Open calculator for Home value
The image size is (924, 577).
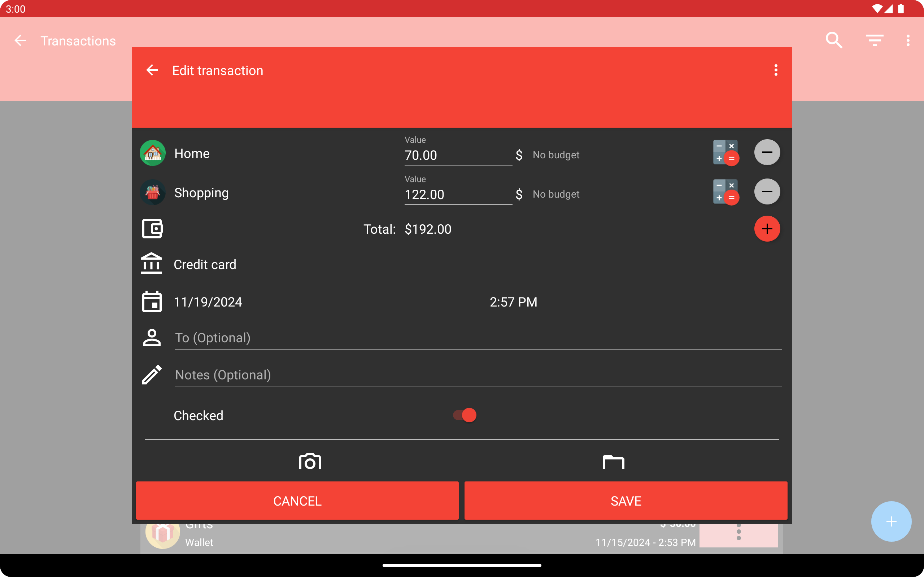[725, 153]
